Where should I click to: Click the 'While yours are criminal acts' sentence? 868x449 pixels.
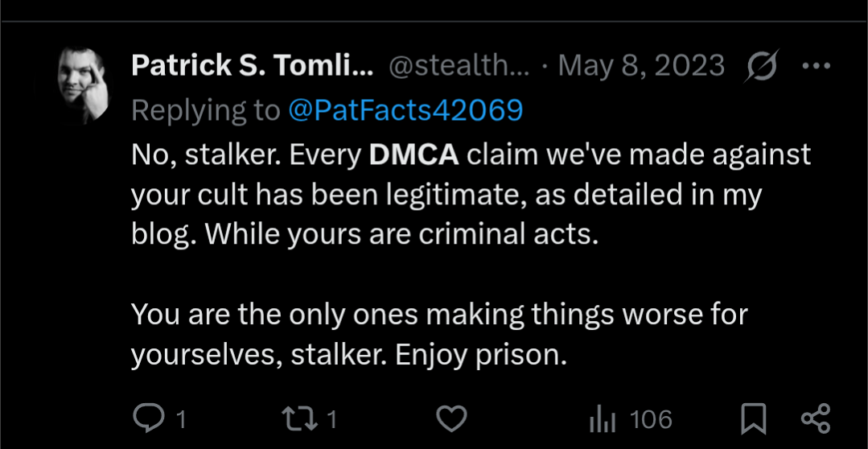coord(402,235)
